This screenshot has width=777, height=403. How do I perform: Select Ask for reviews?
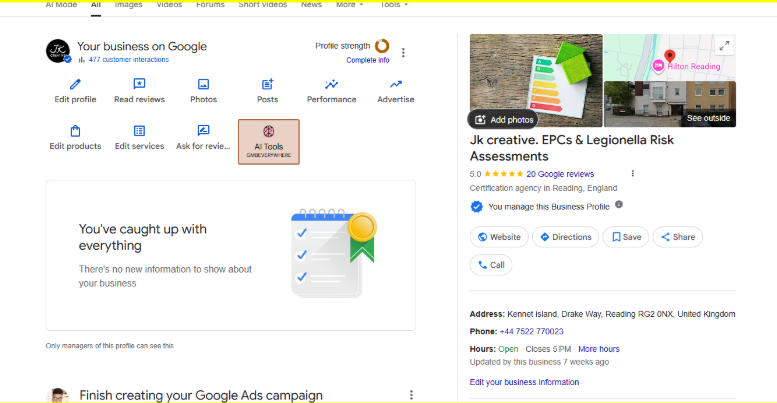point(203,138)
